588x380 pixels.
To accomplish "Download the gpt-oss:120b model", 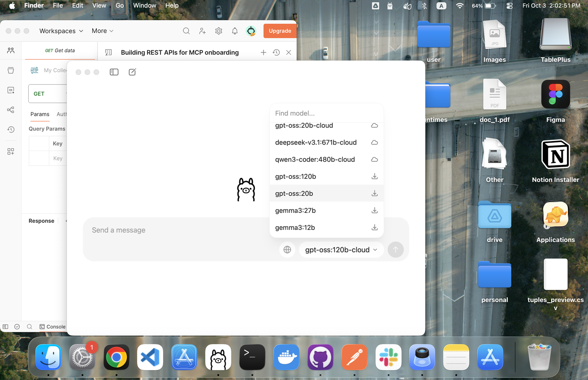I will pos(375,177).
